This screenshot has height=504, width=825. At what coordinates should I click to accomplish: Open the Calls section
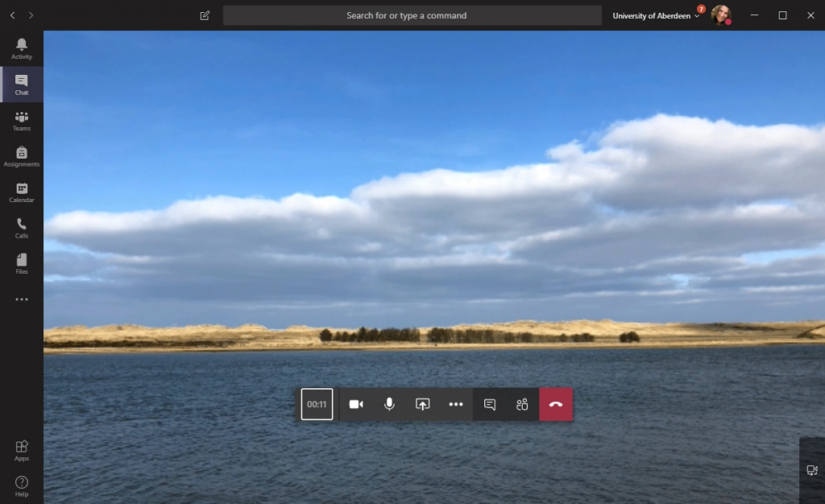[x=22, y=228]
